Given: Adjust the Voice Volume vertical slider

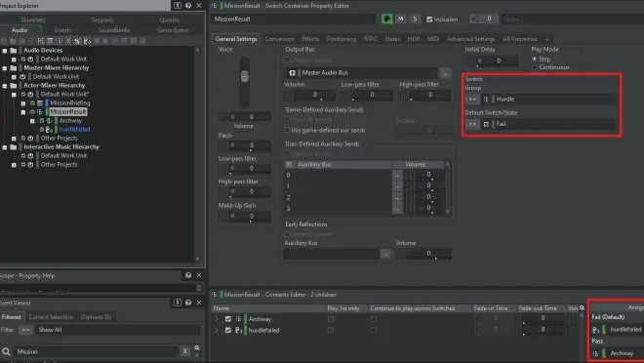Looking at the screenshot, I should click(245, 77).
